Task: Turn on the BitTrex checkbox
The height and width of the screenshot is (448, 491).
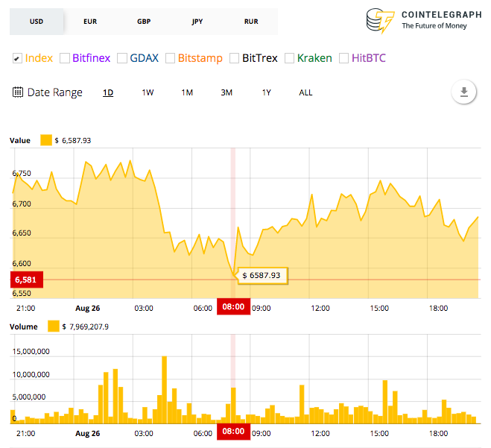Action: (235, 58)
